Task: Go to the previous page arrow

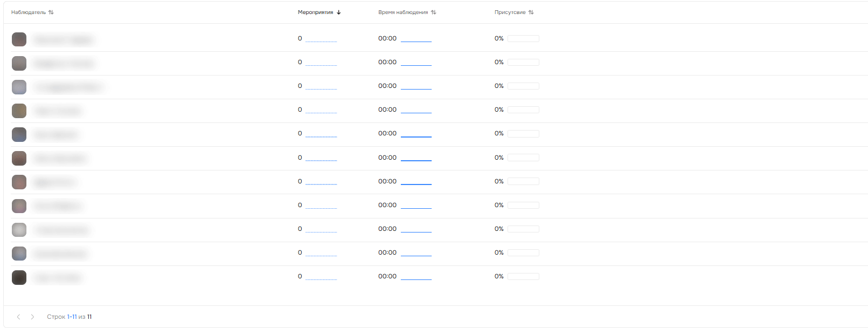Action: pos(18,317)
